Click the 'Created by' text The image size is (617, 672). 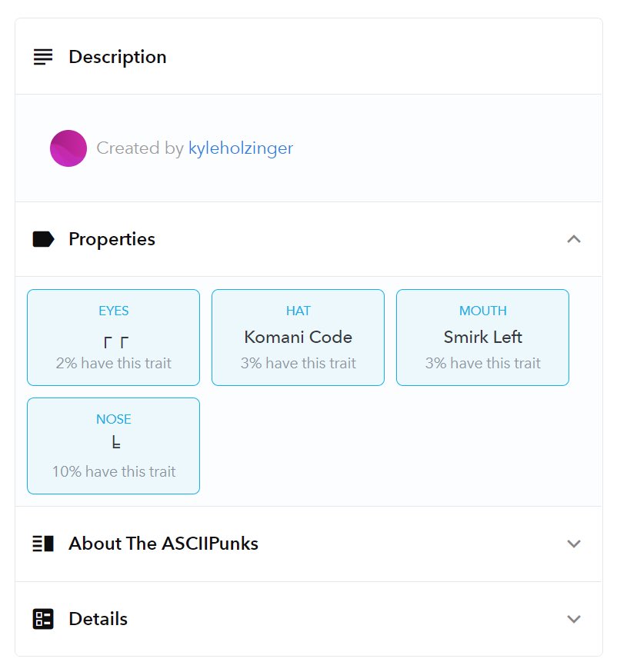pyautogui.click(x=140, y=148)
